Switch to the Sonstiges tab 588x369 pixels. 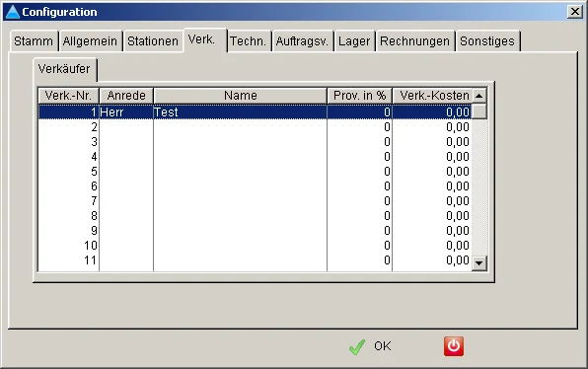(487, 40)
